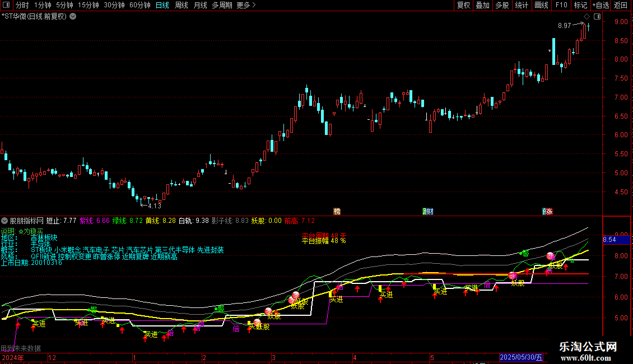Toggle the left sidebar panel icon
This screenshot has height=364, width=633.
[6, 5]
